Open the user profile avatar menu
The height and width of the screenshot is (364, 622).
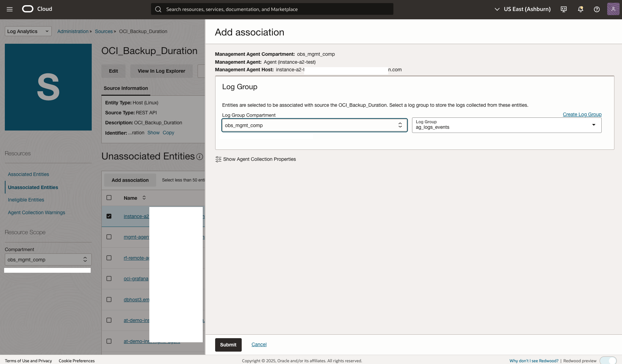[613, 9]
